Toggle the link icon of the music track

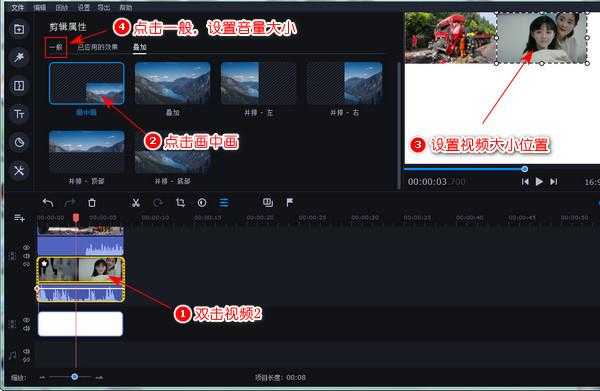coord(26,360)
